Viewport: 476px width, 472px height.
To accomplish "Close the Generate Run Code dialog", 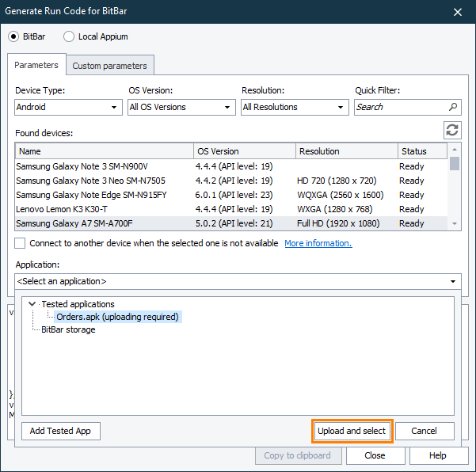I will (458, 12).
